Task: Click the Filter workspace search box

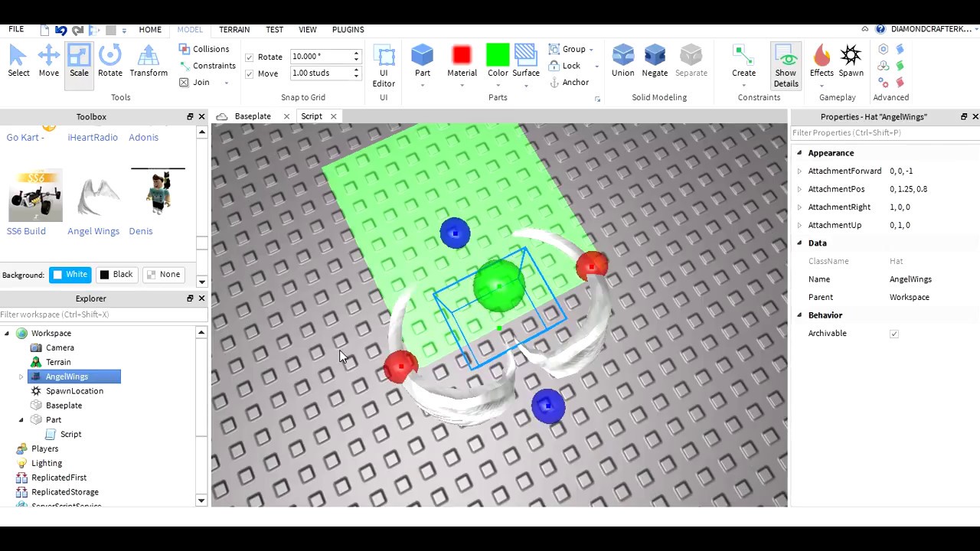Action: pos(103,315)
